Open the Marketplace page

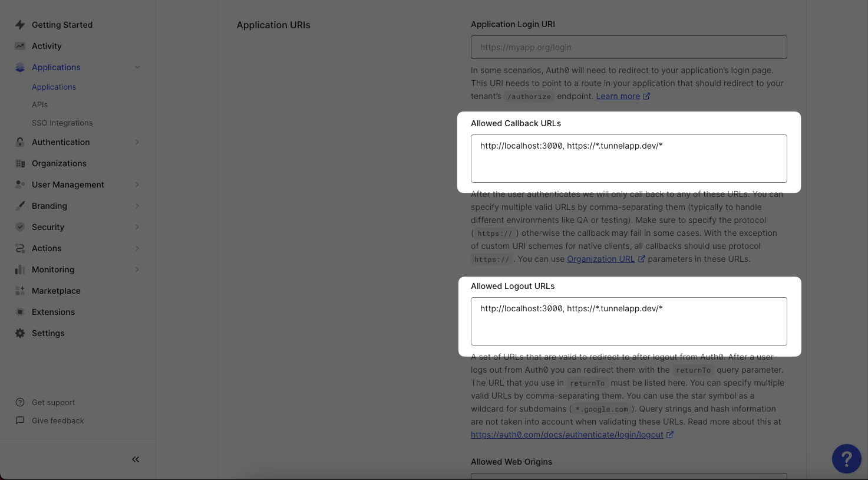(56, 291)
